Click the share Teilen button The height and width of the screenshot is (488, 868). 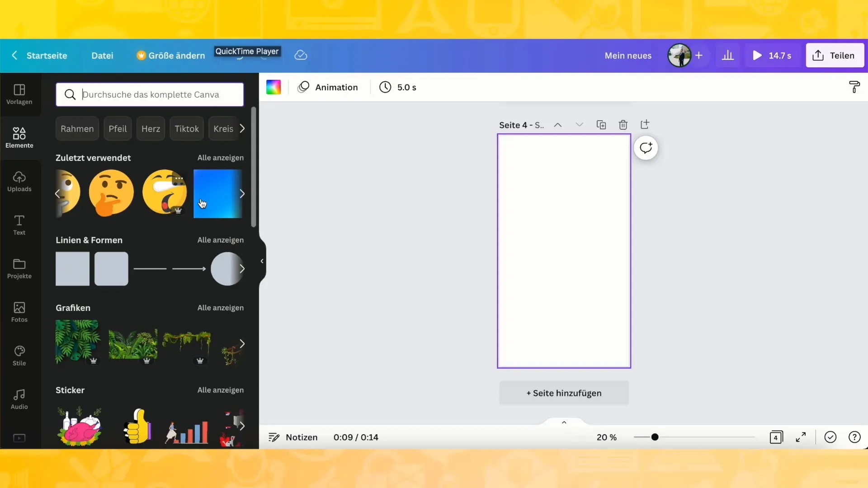(x=834, y=55)
